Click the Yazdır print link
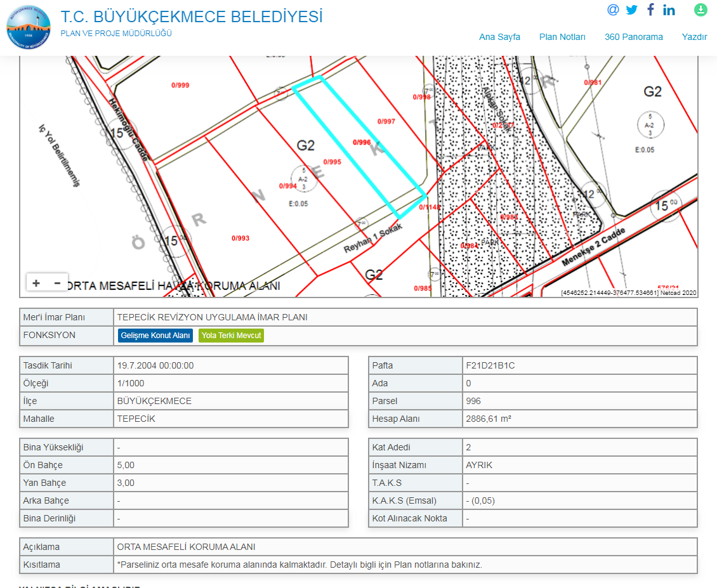717x588 pixels. (694, 37)
